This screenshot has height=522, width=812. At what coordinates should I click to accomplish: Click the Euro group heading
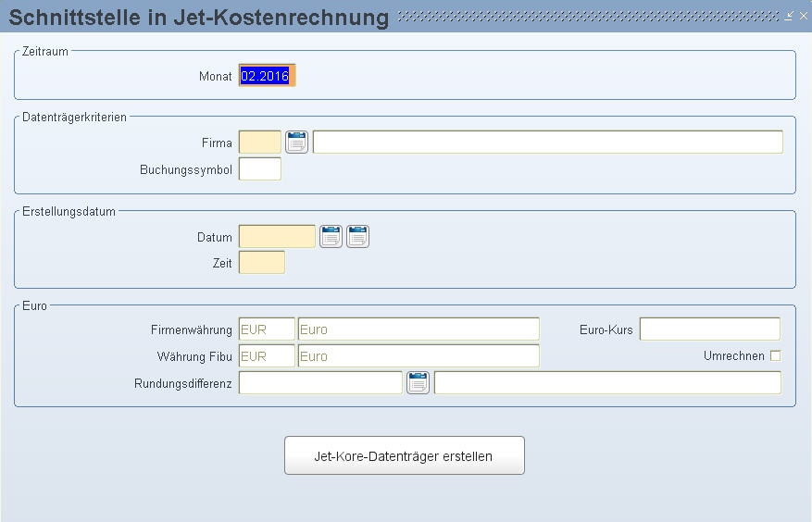(34, 305)
